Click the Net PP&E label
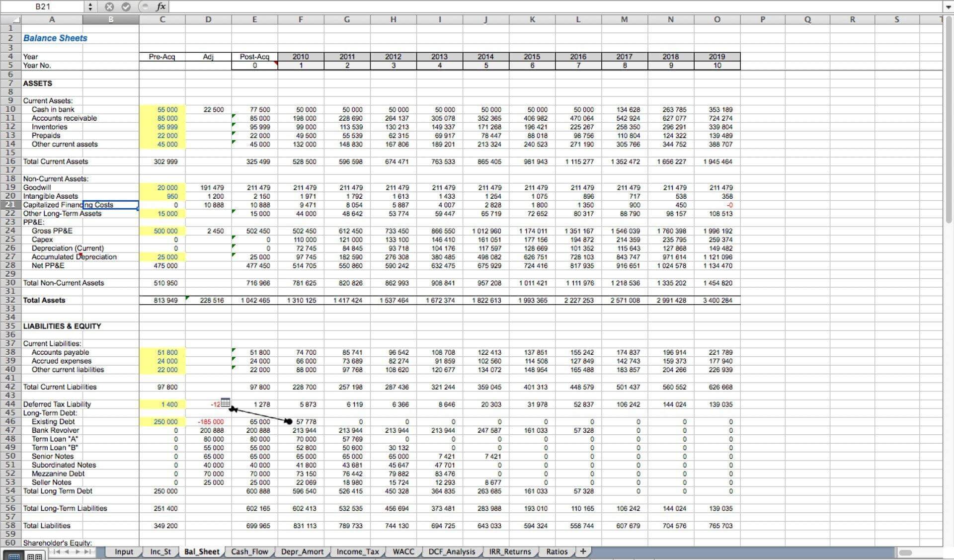 click(x=48, y=265)
